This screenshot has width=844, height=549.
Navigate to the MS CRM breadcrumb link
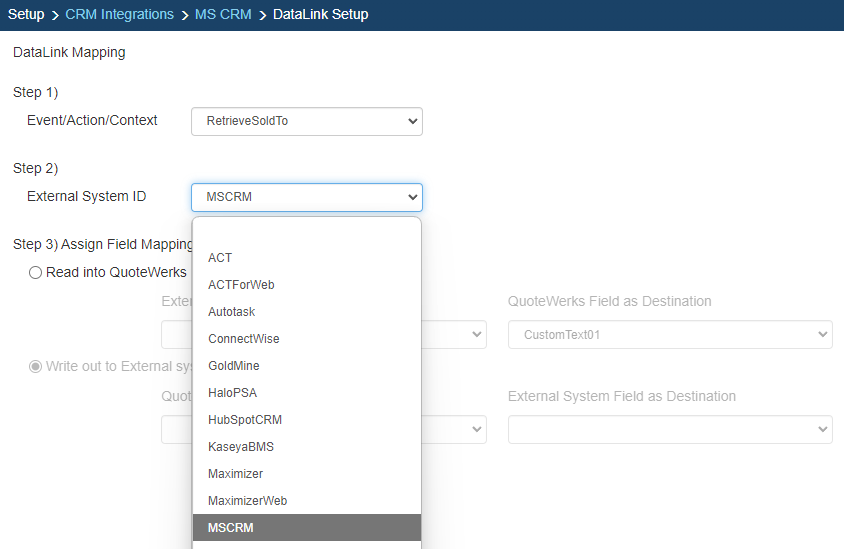pos(223,14)
